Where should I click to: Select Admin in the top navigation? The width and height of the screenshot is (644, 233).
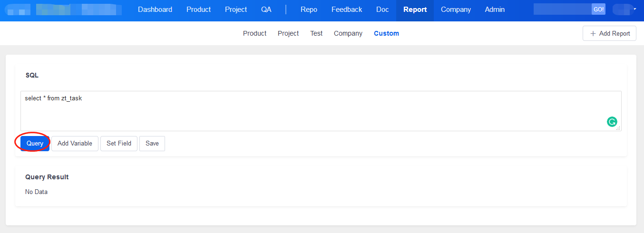pyautogui.click(x=495, y=10)
